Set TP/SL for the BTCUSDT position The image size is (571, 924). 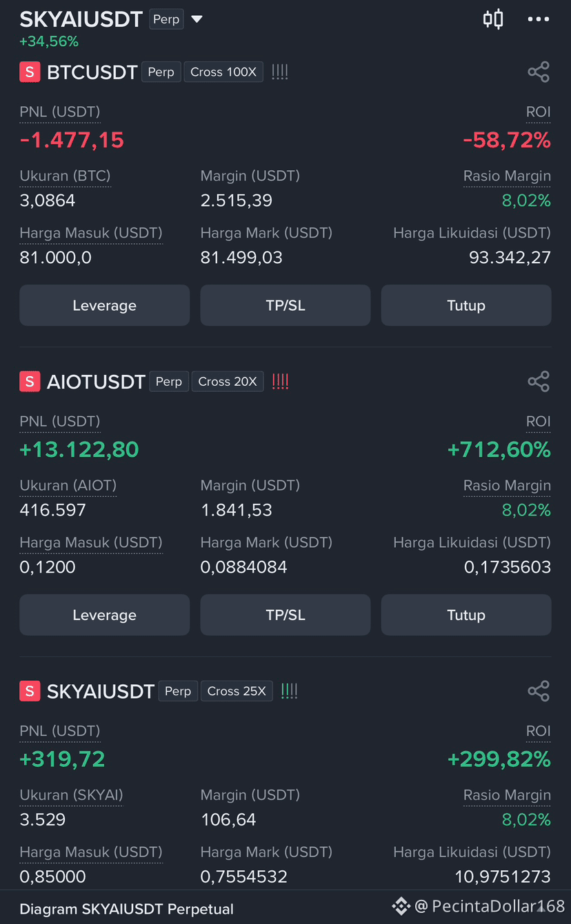point(285,305)
